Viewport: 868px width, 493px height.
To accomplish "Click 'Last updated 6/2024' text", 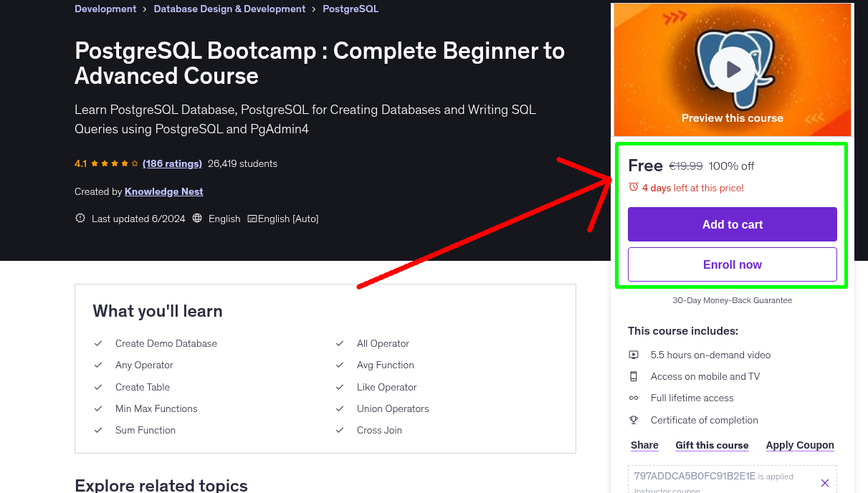I will pyautogui.click(x=138, y=219).
